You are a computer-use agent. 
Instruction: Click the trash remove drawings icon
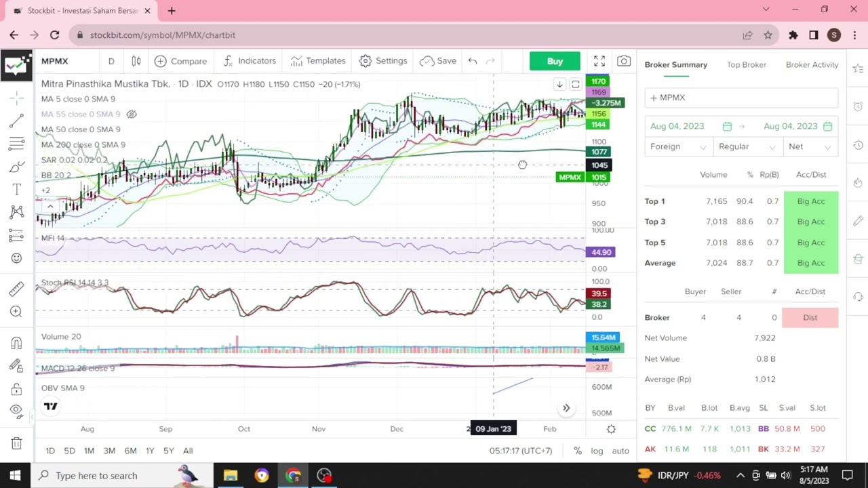point(16,443)
